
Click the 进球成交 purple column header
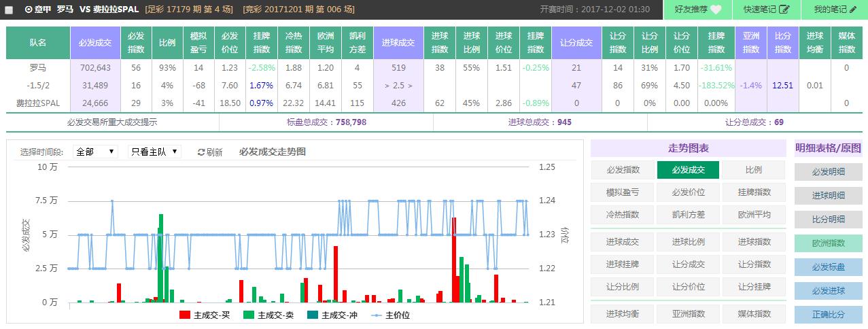click(x=398, y=42)
